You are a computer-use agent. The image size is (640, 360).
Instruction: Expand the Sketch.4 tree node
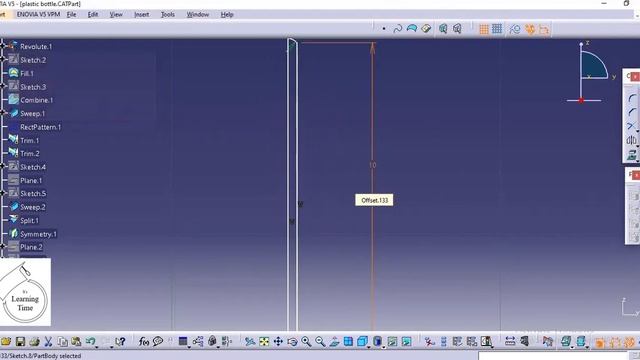[x=3, y=167]
